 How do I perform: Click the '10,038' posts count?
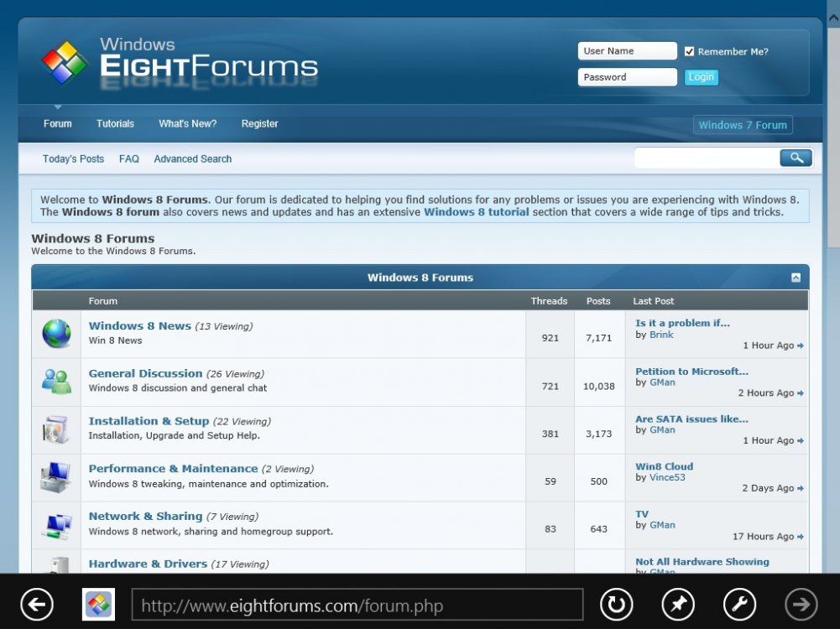pyautogui.click(x=599, y=387)
